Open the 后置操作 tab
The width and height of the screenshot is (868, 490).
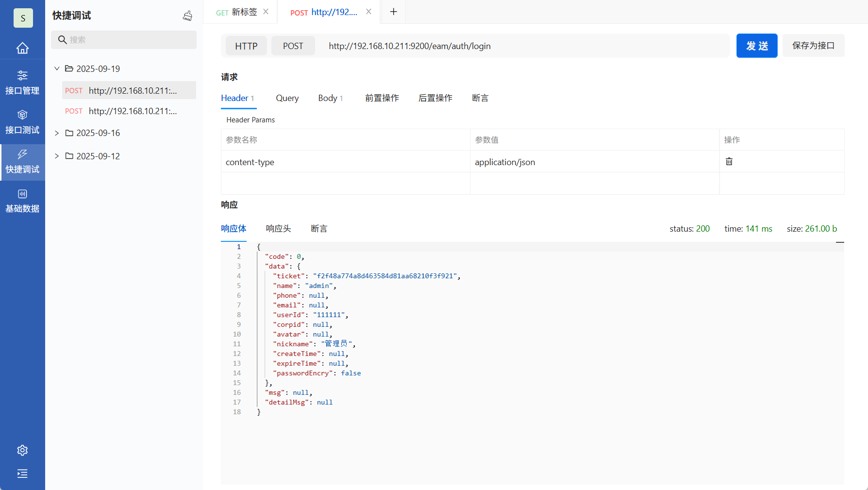435,98
